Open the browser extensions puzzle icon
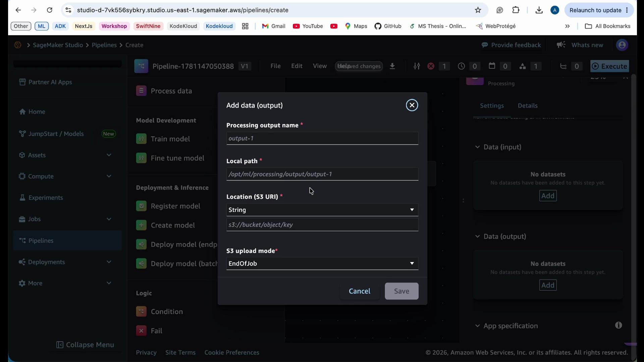The width and height of the screenshot is (644, 362). click(x=516, y=10)
